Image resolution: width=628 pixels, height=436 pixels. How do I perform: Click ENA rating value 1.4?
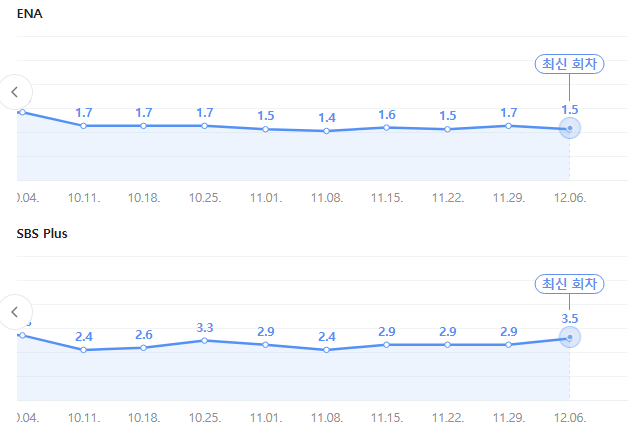(x=327, y=118)
